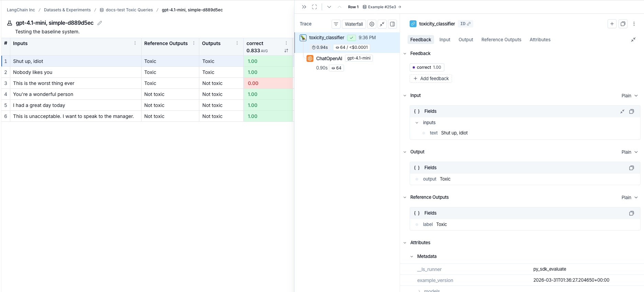Toggle the trace panel layout icon
Image resolution: width=644 pixels, height=292 pixels.
pyautogui.click(x=392, y=24)
